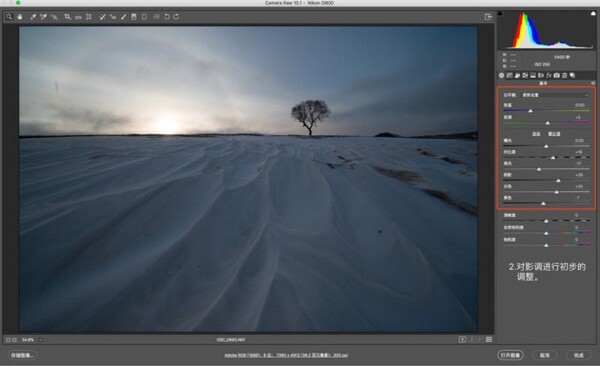Screen dimensions: 600x370
Task: Rotate image clockwise
Action: [176, 16]
